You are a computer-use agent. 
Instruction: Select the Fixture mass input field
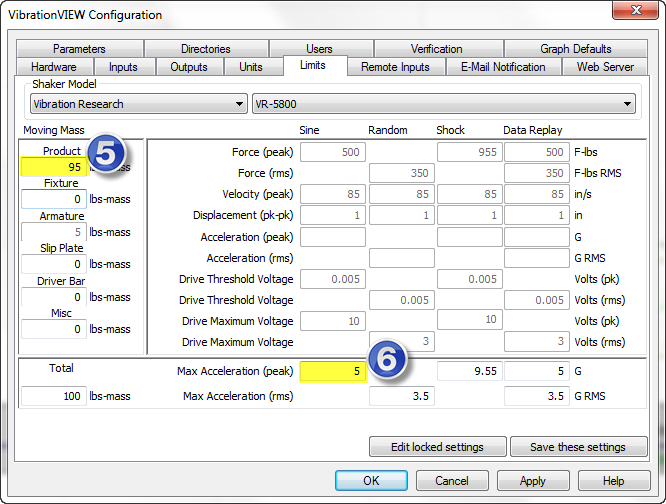54,199
